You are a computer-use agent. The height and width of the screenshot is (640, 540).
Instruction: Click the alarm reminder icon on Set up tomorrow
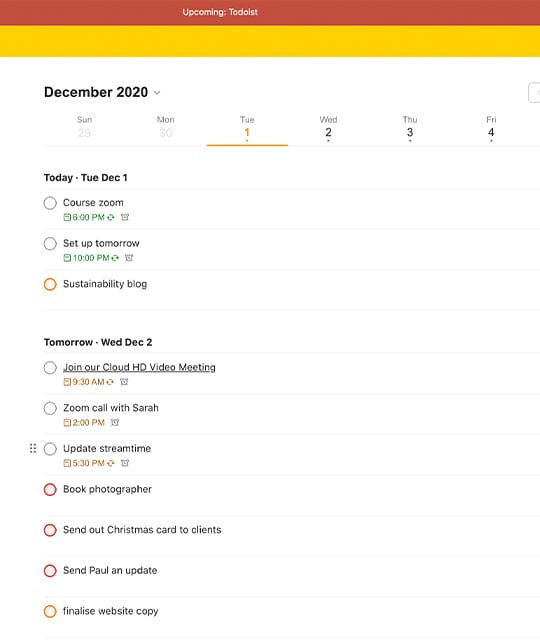[x=129, y=258]
